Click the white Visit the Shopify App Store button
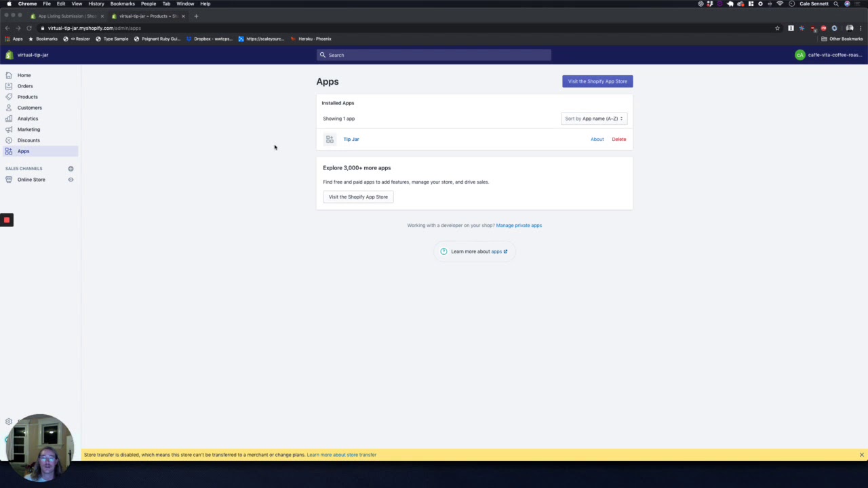This screenshot has width=868, height=488. 358,197
